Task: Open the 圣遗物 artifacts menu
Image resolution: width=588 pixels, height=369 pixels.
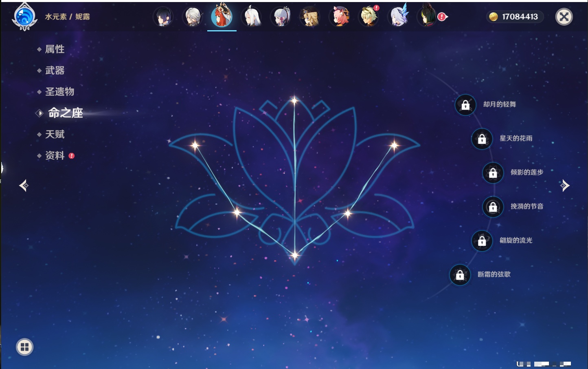Action: [x=59, y=92]
